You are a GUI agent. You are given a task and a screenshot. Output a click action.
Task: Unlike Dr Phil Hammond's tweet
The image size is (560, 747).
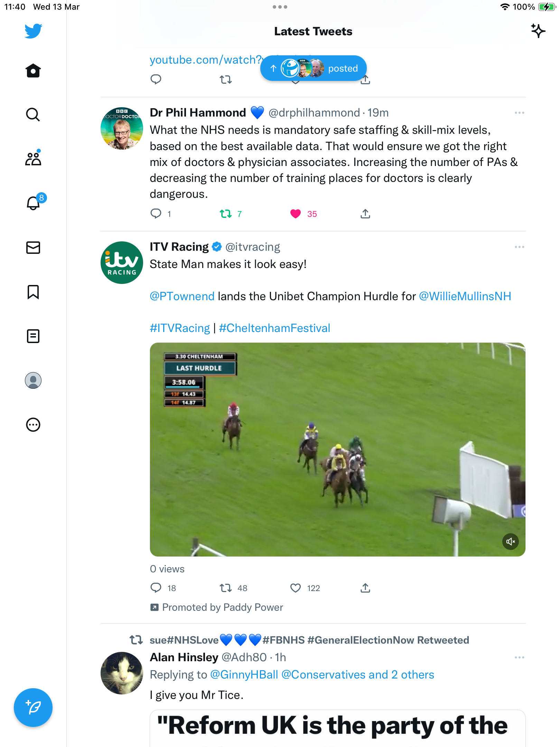click(x=296, y=214)
